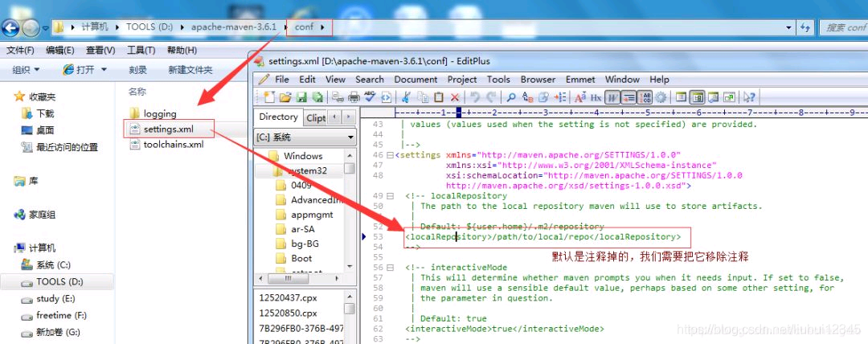The height and width of the screenshot is (344, 868).
Task: Save the file with the green floppy icon
Action: coord(301,97)
